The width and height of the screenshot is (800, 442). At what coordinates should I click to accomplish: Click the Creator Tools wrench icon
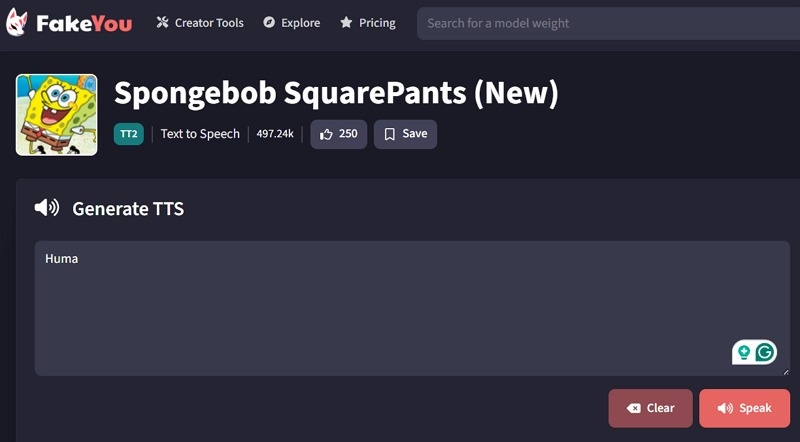click(162, 22)
